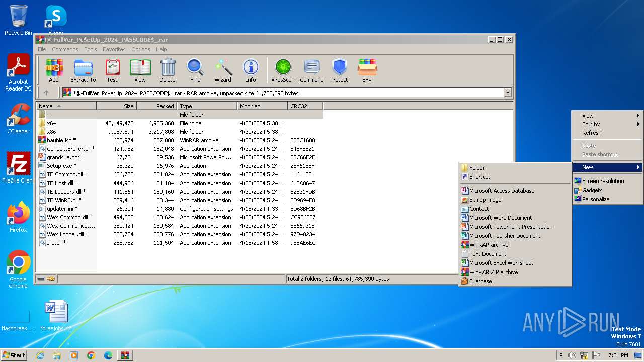Select grandsire.ppt in the archive

pos(180,157)
